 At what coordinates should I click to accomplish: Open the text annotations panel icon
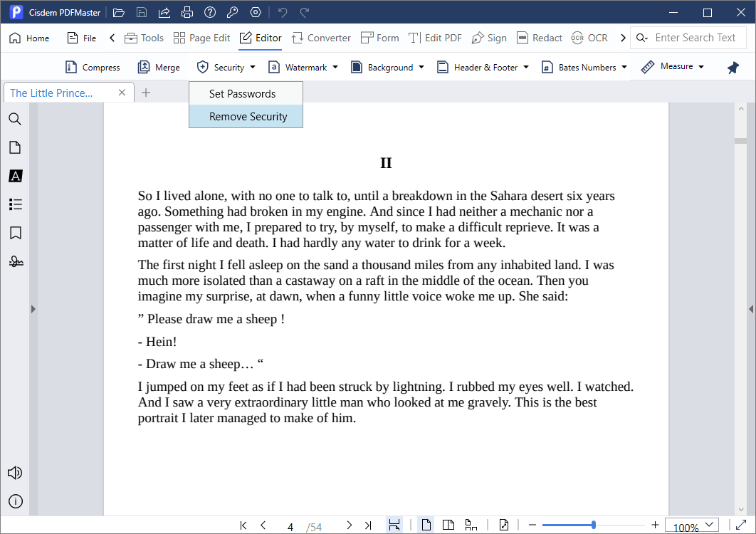(16, 176)
